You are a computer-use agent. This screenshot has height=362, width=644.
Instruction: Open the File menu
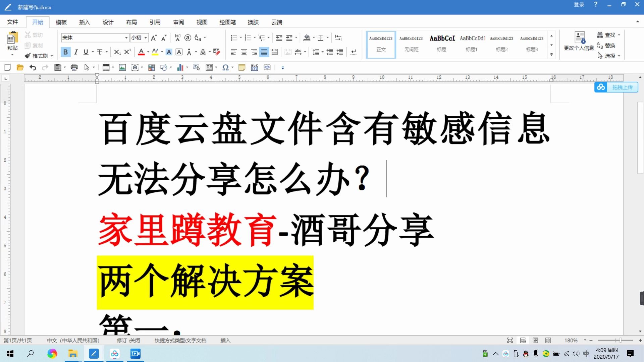coord(13,22)
